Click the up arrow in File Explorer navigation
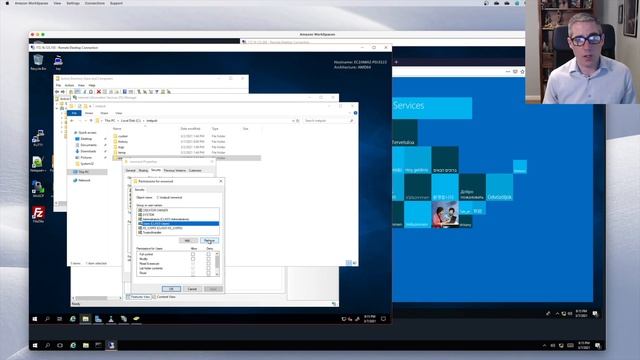 click(91, 121)
